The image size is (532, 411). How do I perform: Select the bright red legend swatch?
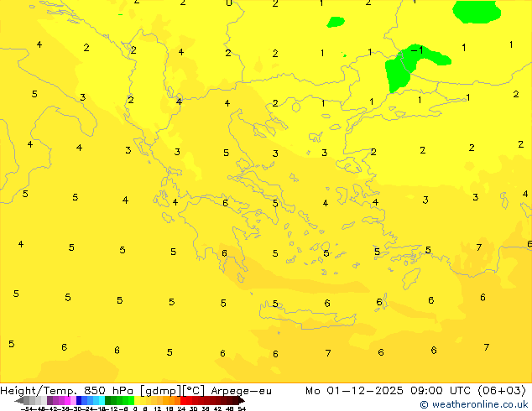click(x=183, y=400)
